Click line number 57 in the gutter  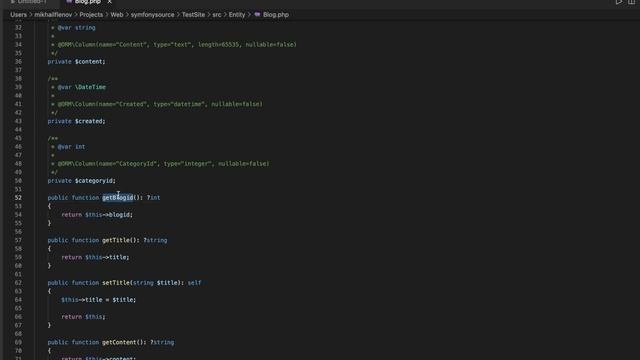point(18,240)
